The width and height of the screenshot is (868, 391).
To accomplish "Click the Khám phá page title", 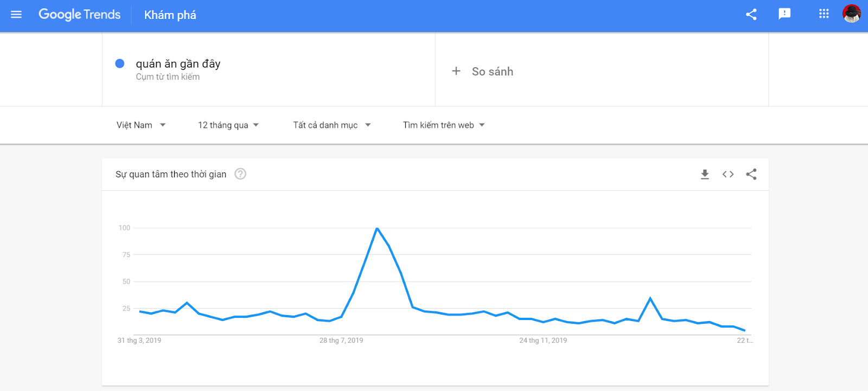I will point(170,15).
